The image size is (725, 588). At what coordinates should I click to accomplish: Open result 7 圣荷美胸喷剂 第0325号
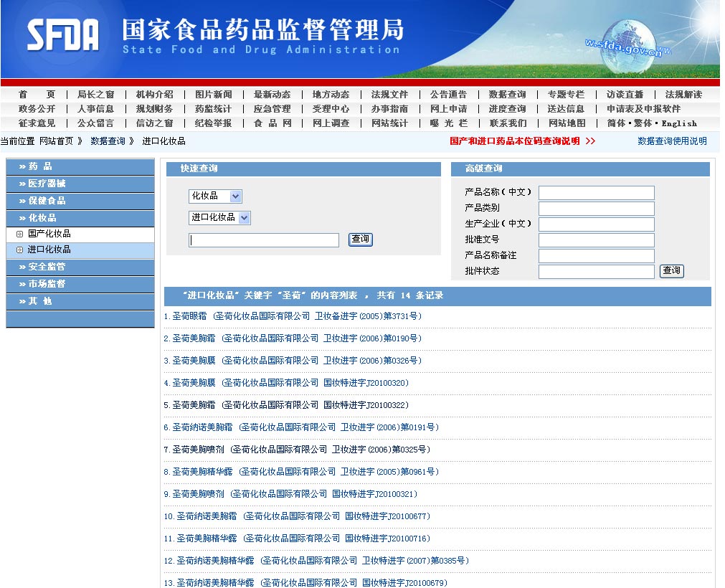297,450
